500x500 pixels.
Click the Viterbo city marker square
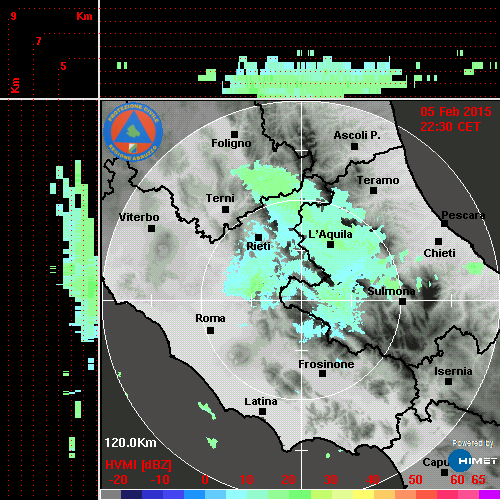point(151,229)
